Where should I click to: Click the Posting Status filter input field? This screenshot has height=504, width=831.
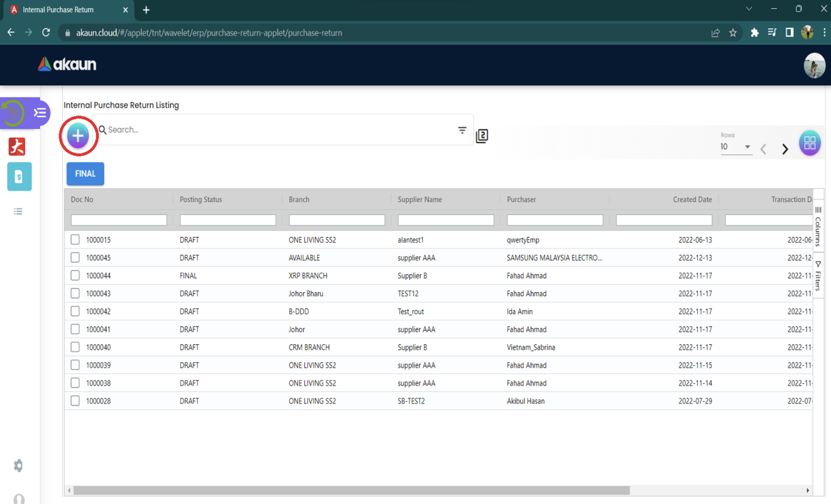tap(227, 220)
